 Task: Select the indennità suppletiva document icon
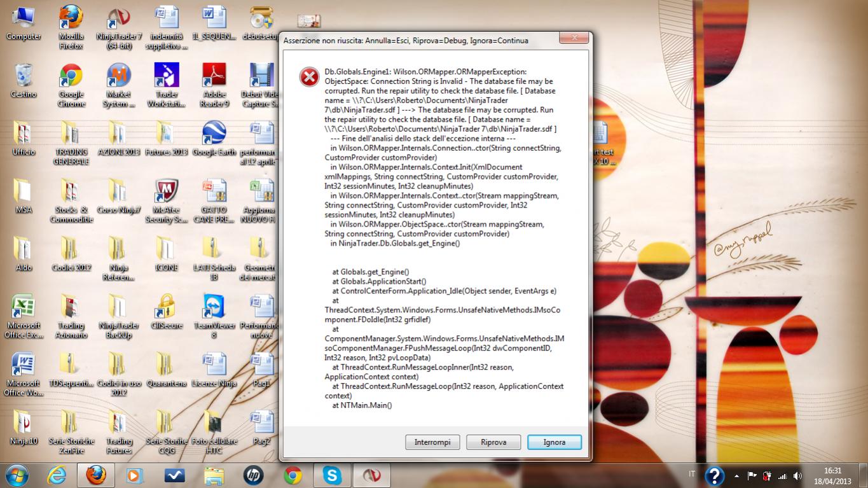[x=167, y=28]
